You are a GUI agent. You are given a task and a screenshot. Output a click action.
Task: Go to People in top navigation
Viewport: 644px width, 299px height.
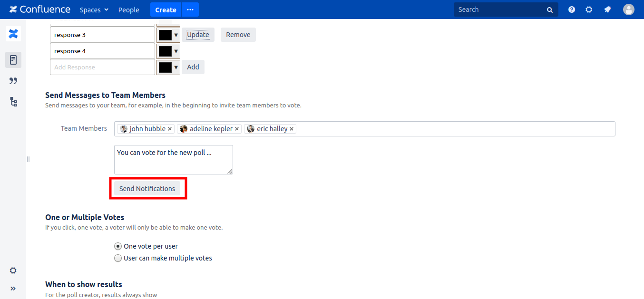tap(128, 10)
